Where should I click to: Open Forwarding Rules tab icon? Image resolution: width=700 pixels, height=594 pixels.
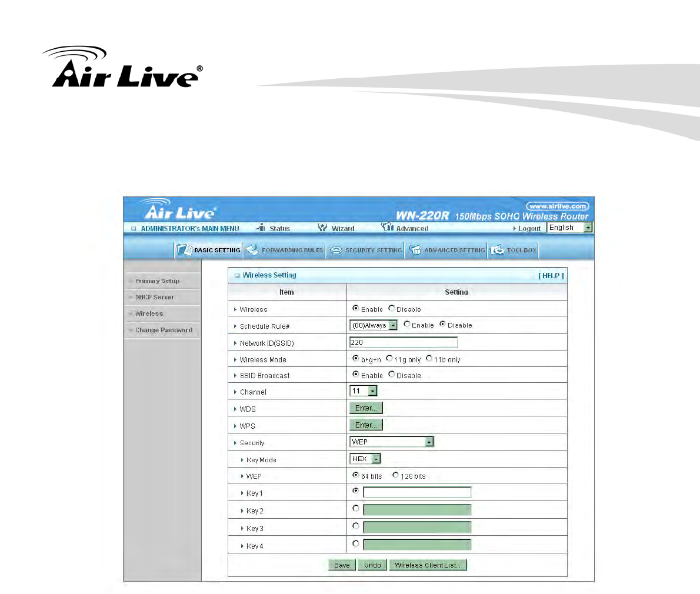tap(252, 250)
